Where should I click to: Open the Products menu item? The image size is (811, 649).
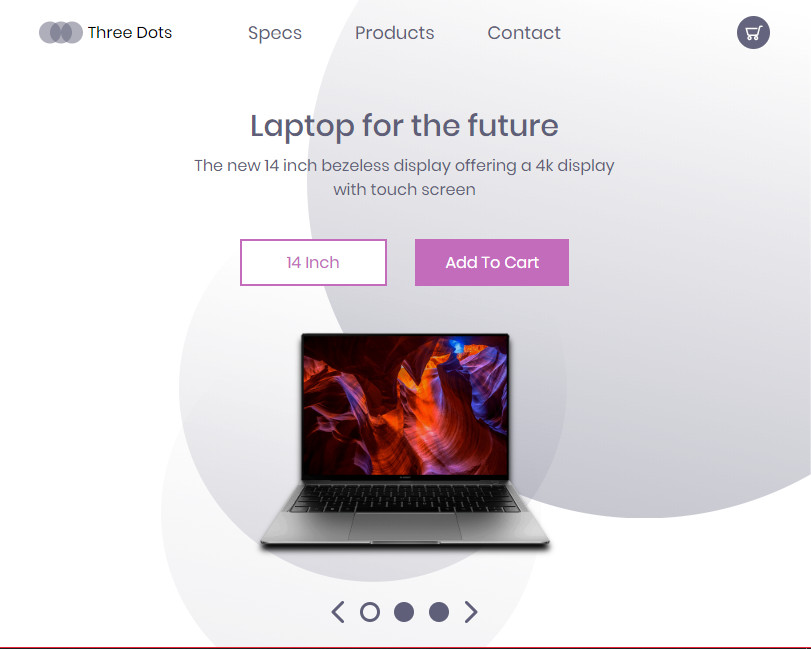[x=395, y=33]
